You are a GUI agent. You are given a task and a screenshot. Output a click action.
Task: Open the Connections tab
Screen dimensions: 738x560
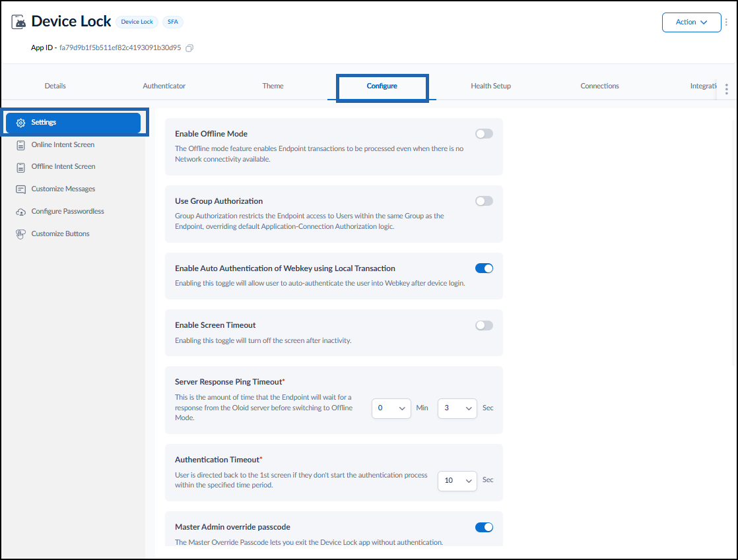tap(599, 86)
